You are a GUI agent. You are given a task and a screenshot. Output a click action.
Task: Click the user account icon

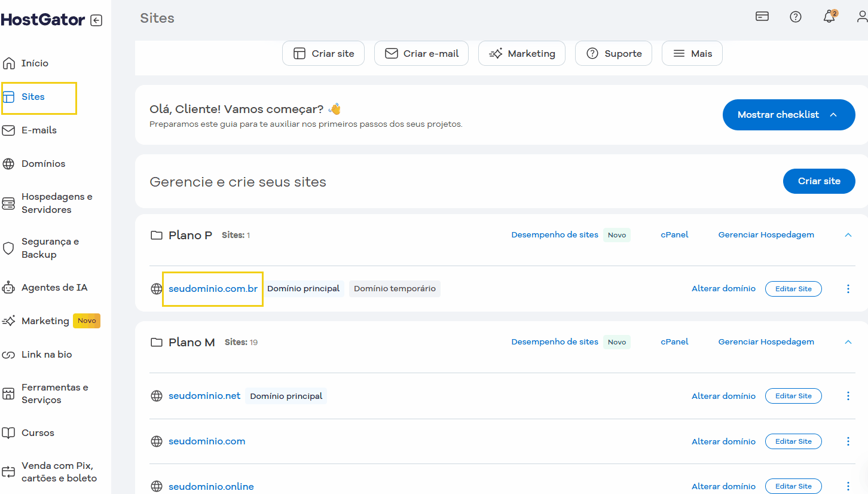click(x=861, y=17)
